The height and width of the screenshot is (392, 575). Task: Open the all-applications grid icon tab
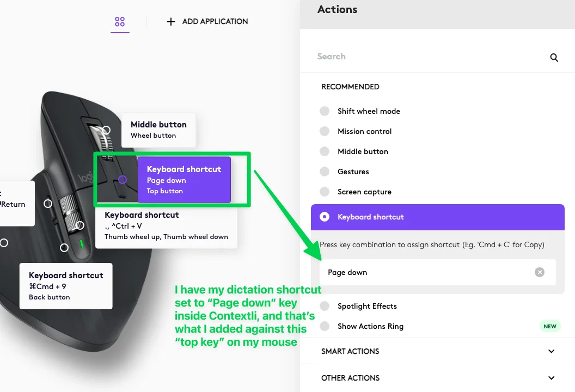pyautogui.click(x=120, y=22)
